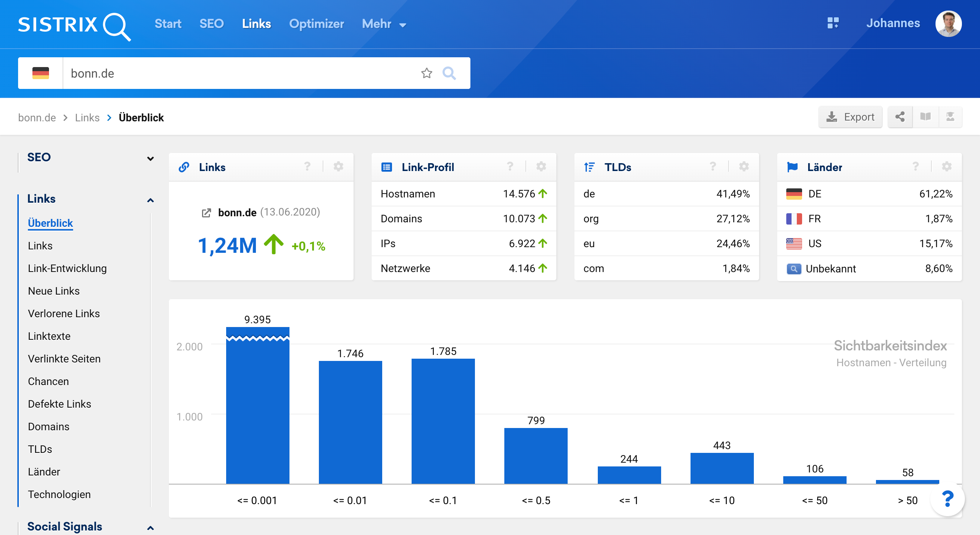The width and height of the screenshot is (980, 535).
Task: Expand the Mehr navigation dropdown
Action: pos(384,24)
